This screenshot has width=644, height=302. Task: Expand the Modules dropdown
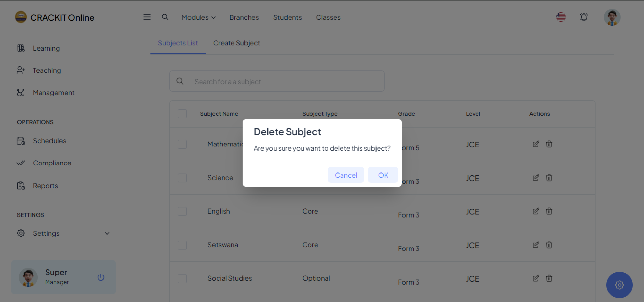point(199,17)
